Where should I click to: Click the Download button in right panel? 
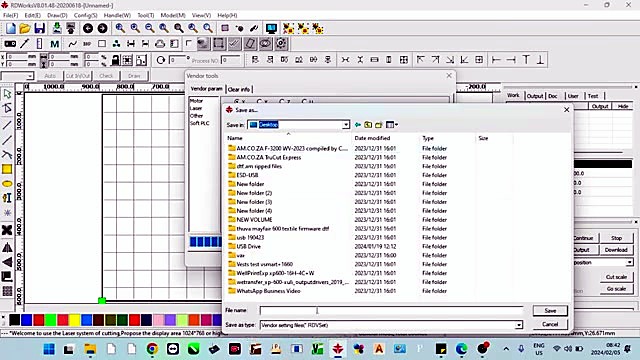tap(616, 250)
